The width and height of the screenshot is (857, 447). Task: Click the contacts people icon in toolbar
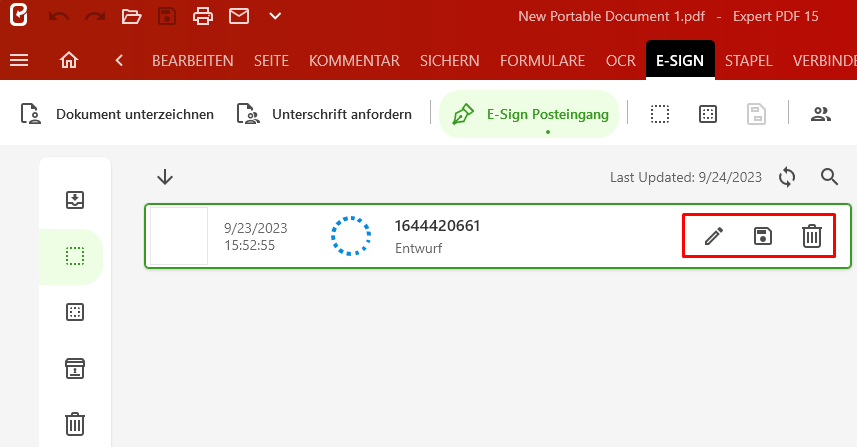[820, 114]
